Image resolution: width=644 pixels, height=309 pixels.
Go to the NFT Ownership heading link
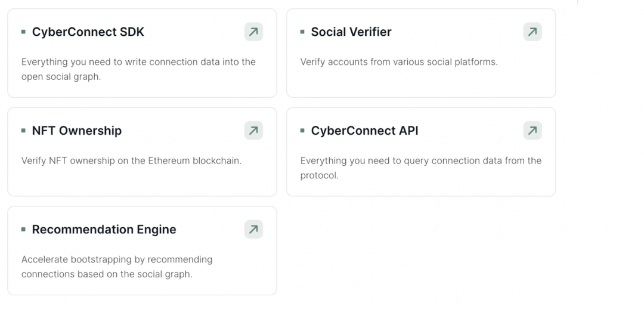tap(76, 131)
